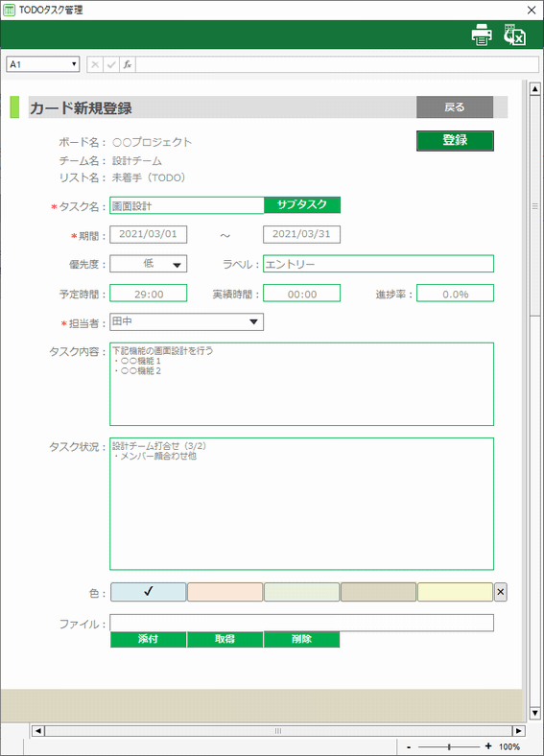
Task: Click the 取得 get button
Action: click(x=225, y=639)
